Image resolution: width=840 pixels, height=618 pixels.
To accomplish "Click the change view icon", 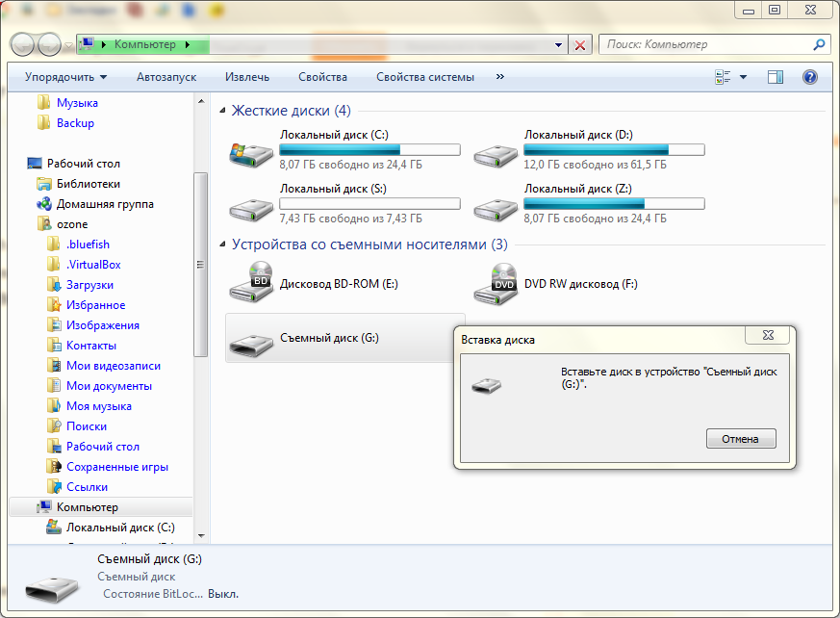I will click(723, 77).
